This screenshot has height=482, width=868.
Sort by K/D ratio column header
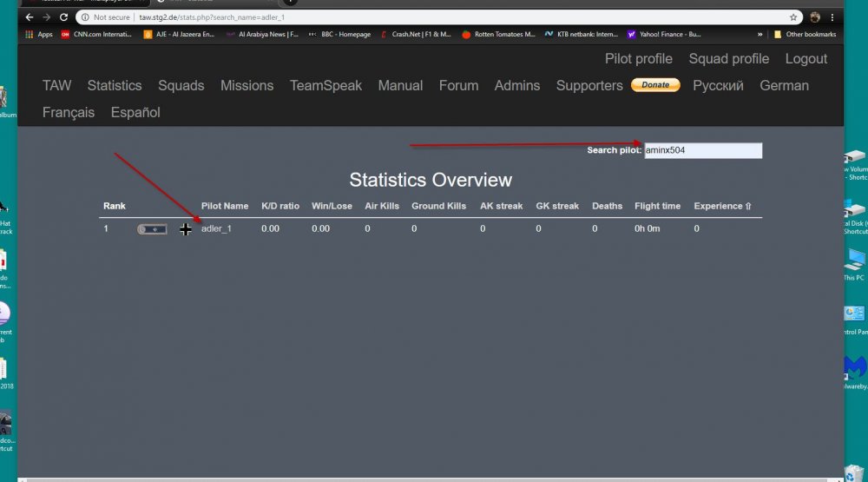(280, 206)
